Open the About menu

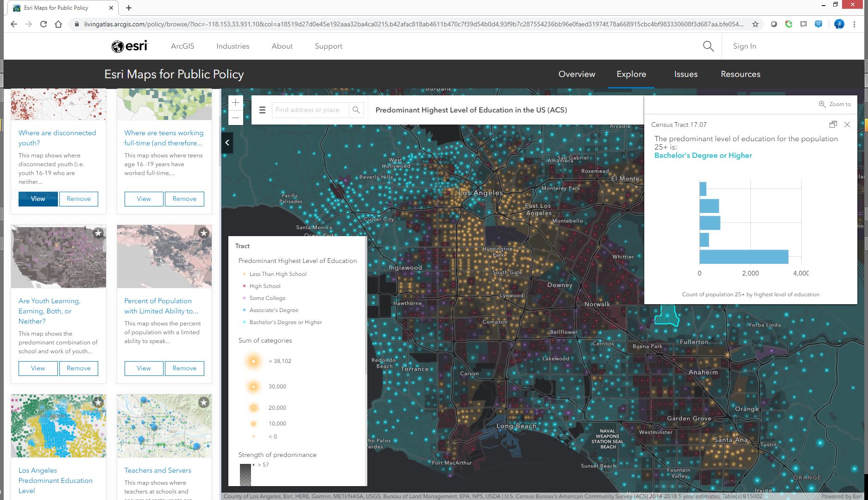point(282,46)
